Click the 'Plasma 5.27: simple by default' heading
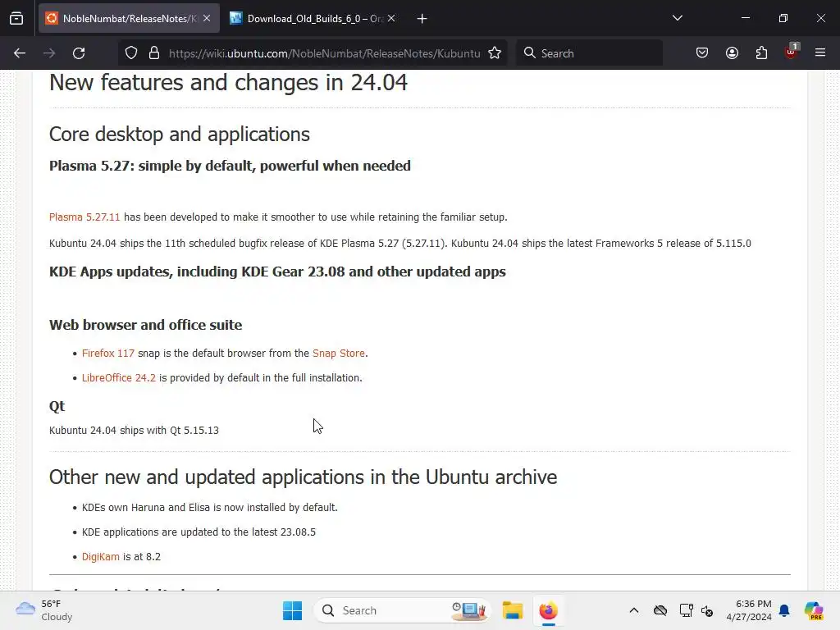840x630 pixels. [230, 166]
